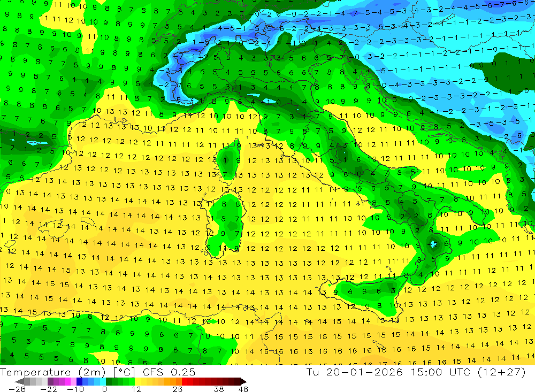
Task: Click the '12' legend scale label
Action: (x=136, y=389)
